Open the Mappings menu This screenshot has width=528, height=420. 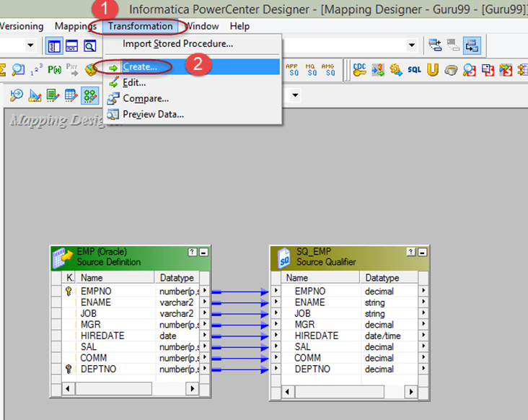point(76,26)
